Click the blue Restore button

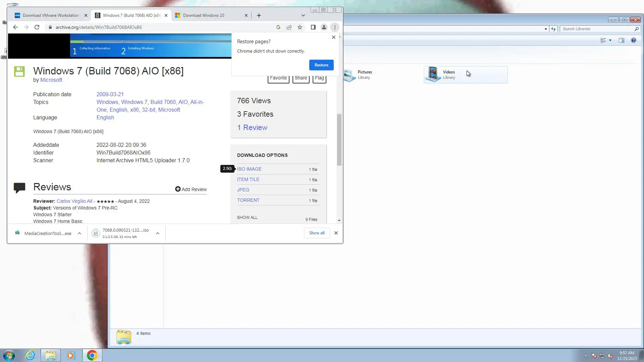321,65
